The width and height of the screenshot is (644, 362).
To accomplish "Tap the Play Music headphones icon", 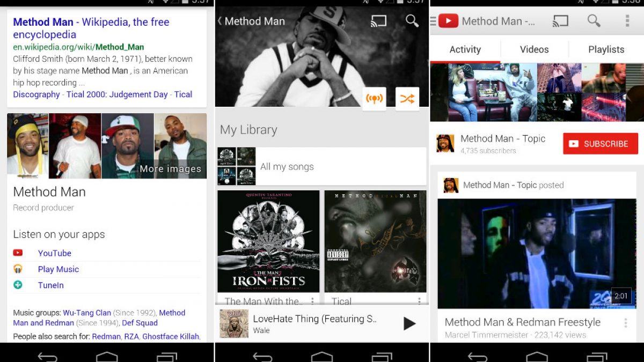I will coord(18,269).
